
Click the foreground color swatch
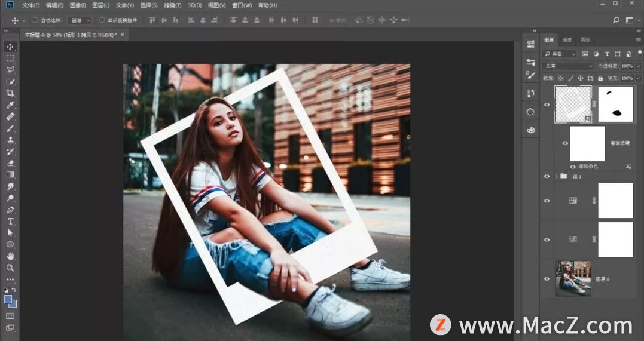[8, 300]
